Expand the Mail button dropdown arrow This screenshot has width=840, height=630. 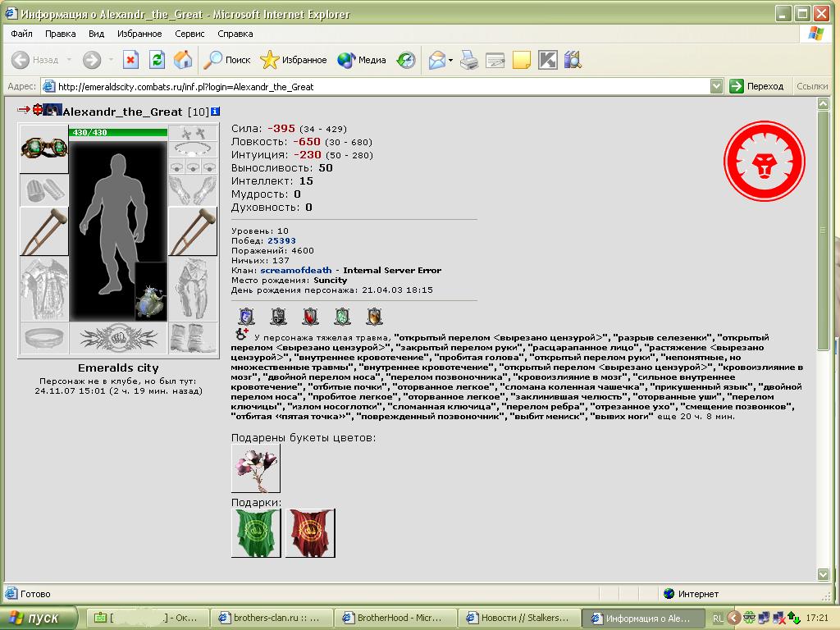(450, 60)
